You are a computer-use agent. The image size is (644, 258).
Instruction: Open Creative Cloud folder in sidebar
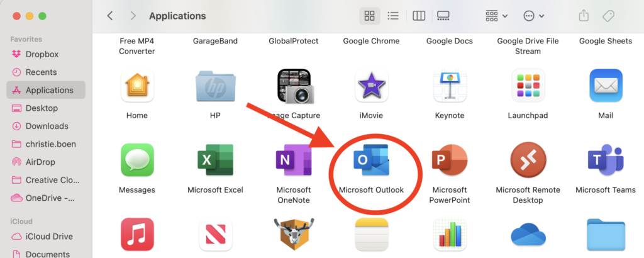[x=46, y=180]
